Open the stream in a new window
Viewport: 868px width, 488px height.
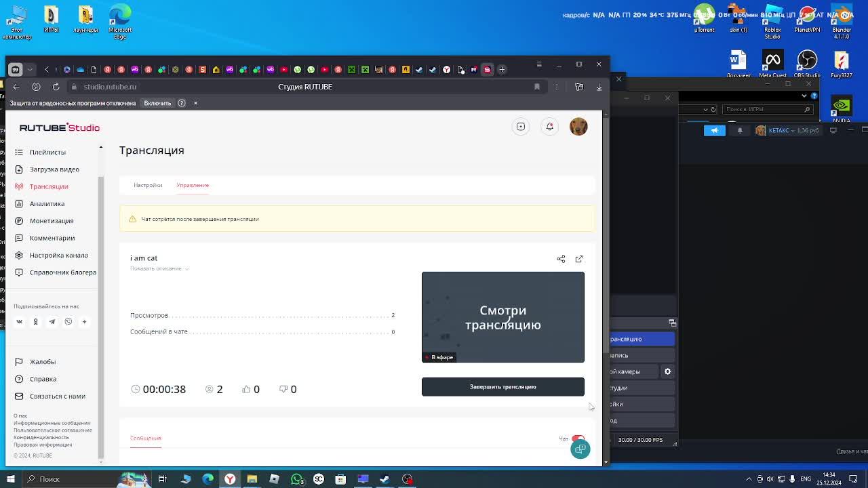point(579,259)
